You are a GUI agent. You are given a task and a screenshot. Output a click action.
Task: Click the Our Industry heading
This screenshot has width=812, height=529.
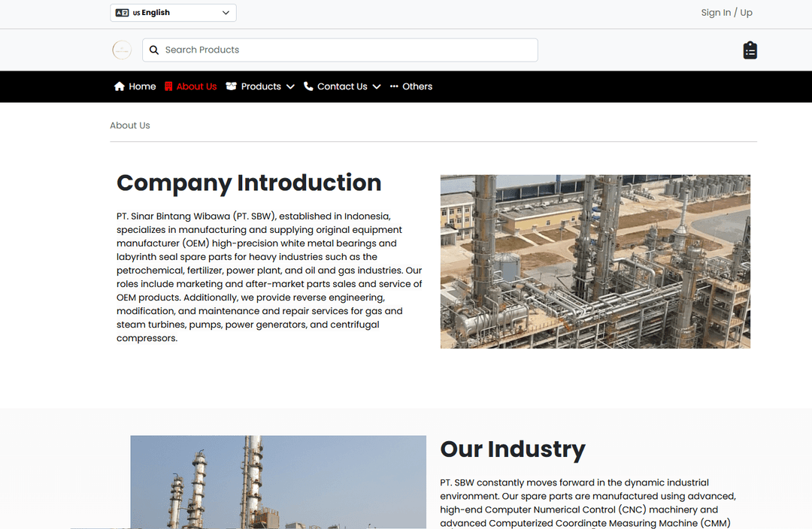point(513,449)
